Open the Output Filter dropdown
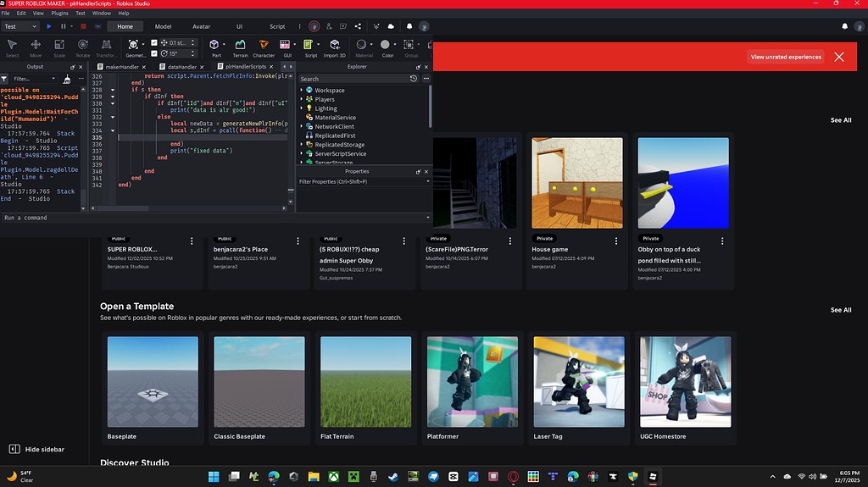This screenshot has width=868, height=487. (34, 79)
